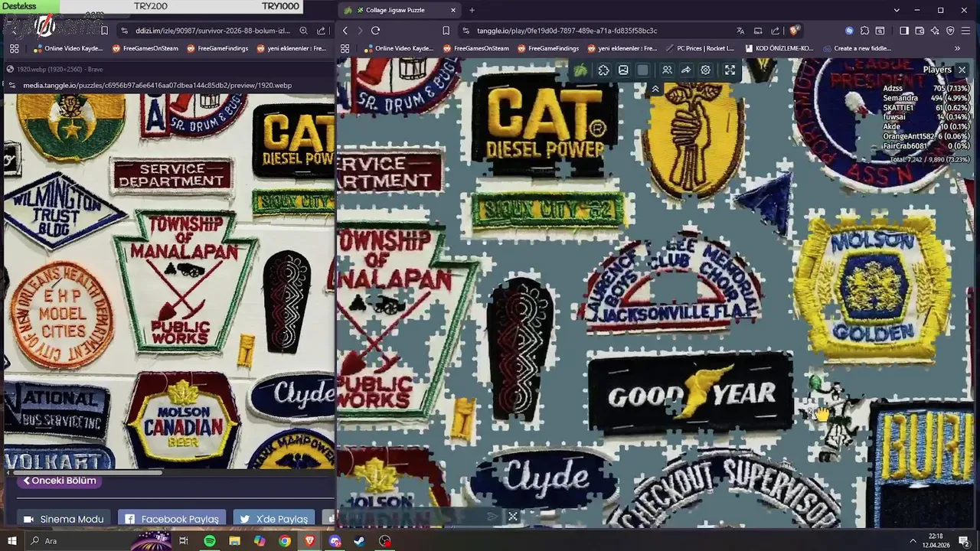The image size is (980, 551).
Task: Select the Collage Jigsaw Puzzle tab
Action: 400,10
